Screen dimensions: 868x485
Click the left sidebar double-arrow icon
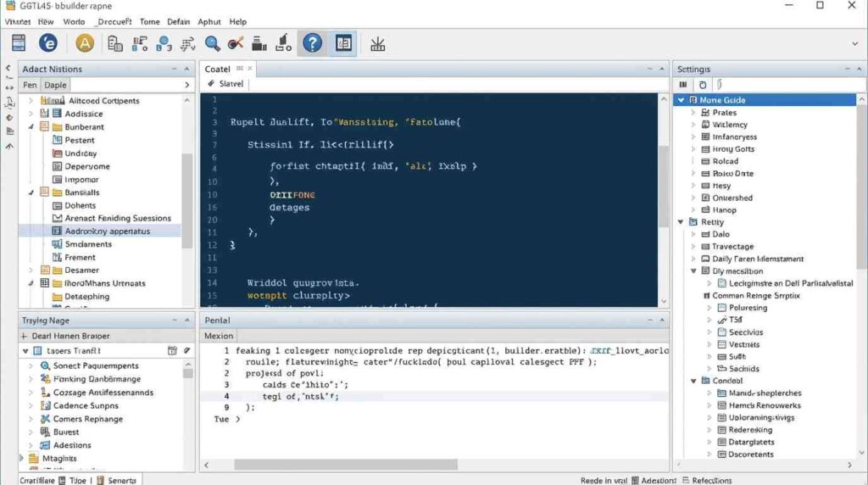coord(9,87)
